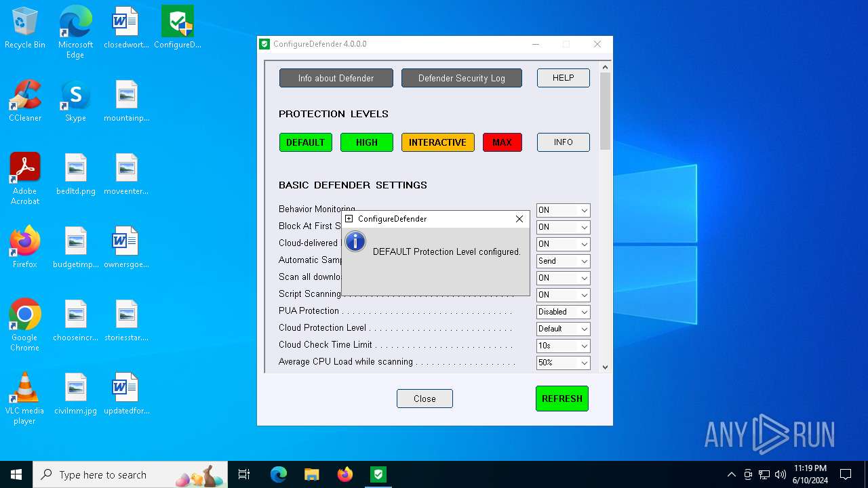Select the mountainp image file icon
Image resolution: width=868 pixels, height=488 pixels.
pos(126,101)
